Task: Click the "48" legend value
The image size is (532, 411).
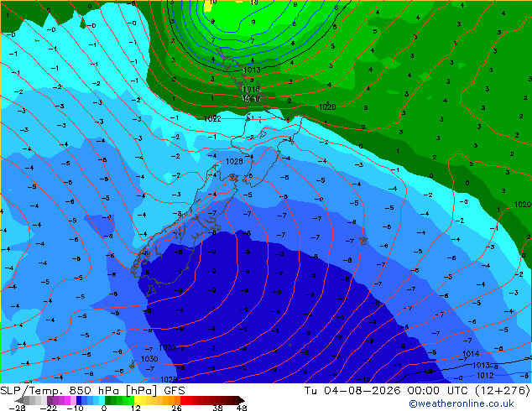Action: [242, 408]
